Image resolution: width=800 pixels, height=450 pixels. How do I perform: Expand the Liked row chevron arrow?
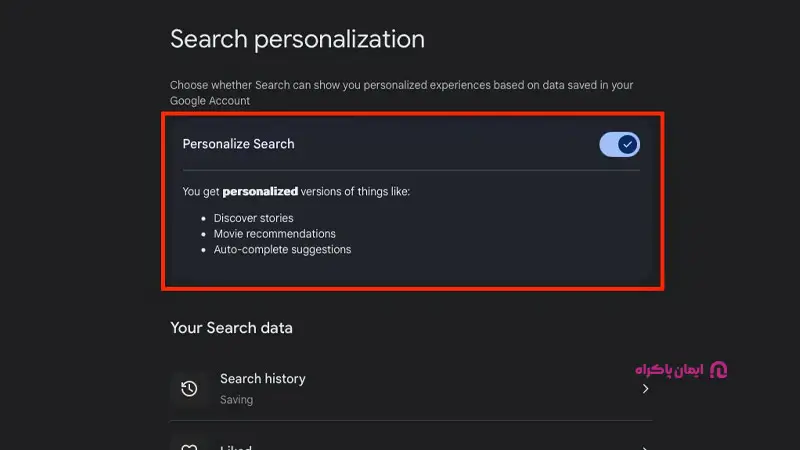click(x=645, y=447)
